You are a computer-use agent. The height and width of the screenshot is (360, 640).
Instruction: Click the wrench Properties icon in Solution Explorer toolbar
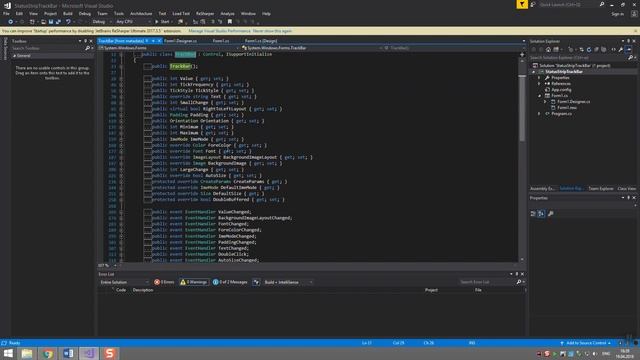pyautogui.click(x=621, y=49)
